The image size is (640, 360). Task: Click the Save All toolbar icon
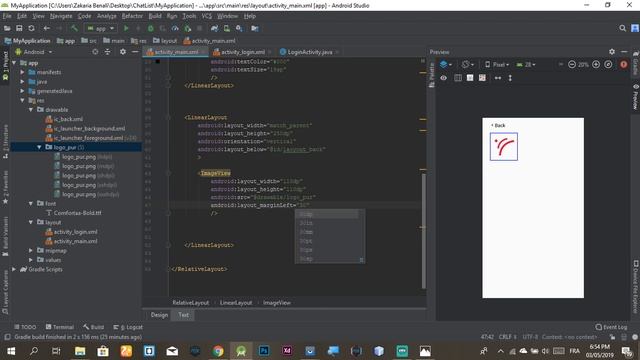coord(19,28)
